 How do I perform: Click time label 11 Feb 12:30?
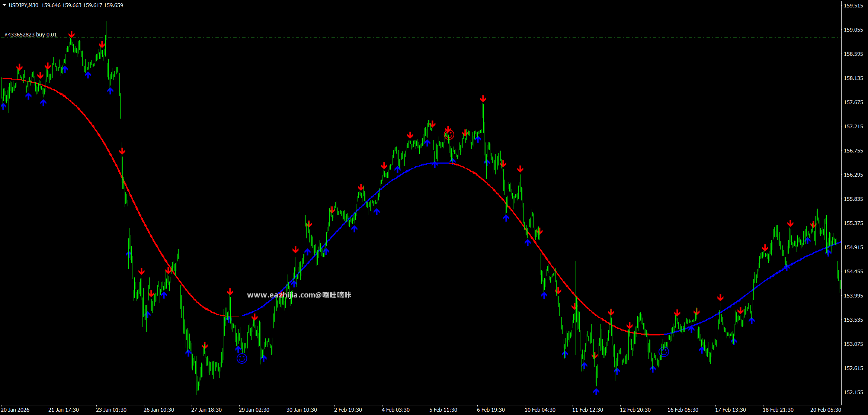[588, 410]
